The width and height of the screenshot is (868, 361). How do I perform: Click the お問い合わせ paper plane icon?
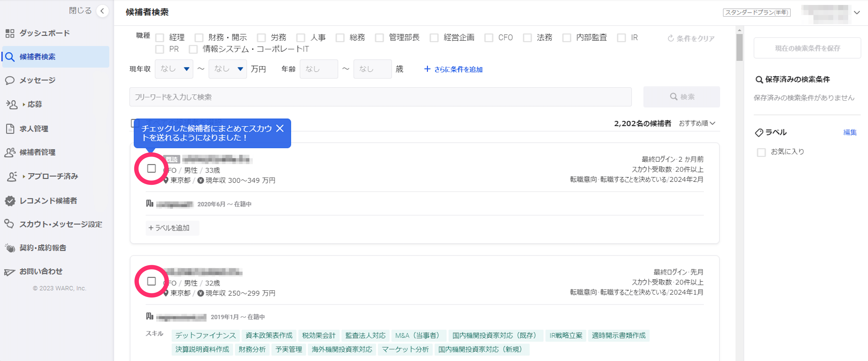(x=10, y=272)
